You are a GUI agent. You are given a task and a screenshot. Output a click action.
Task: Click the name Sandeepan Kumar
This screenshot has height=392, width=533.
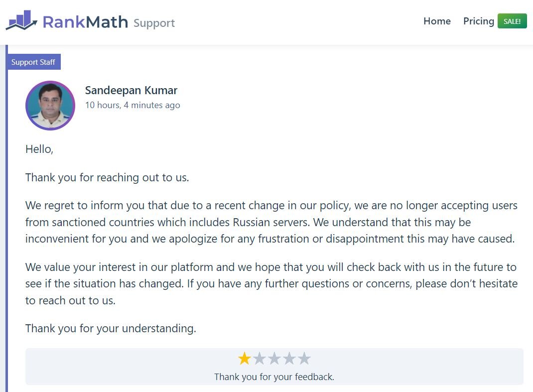click(x=131, y=90)
